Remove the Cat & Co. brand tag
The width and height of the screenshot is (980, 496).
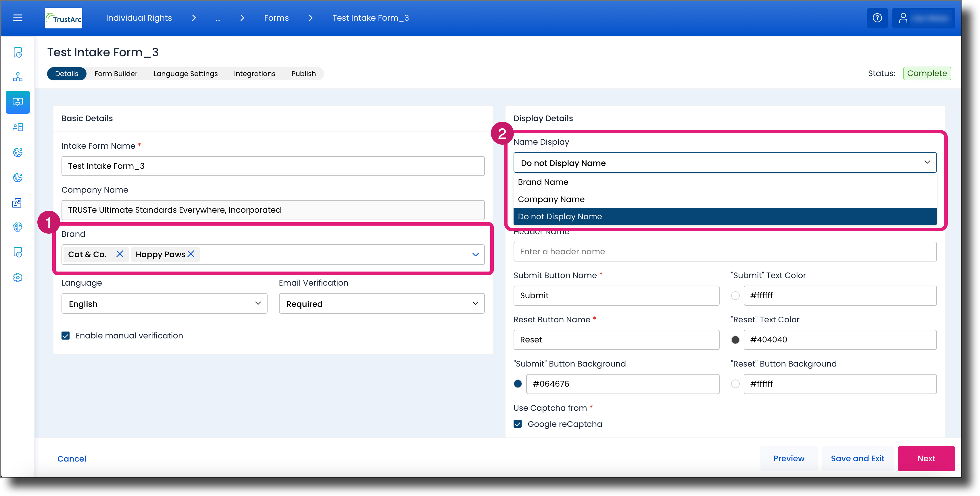point(120,254)
